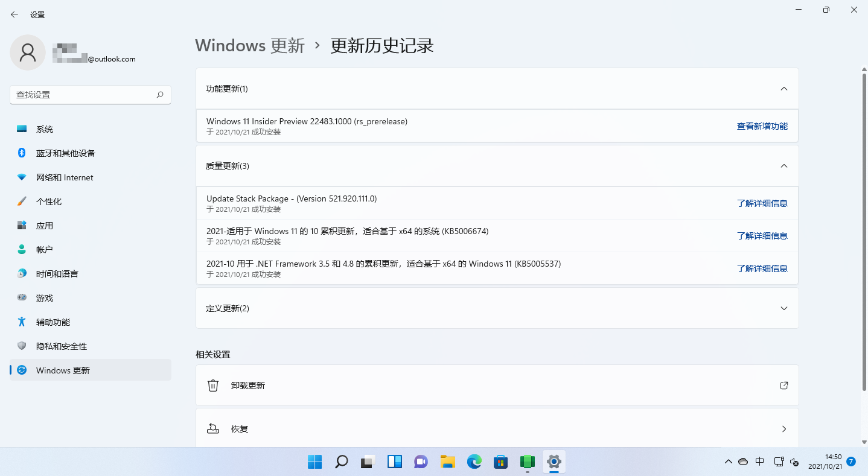Launch Microsoft Edge from taskbar
The image size is (868, 476).
(474, 462)
